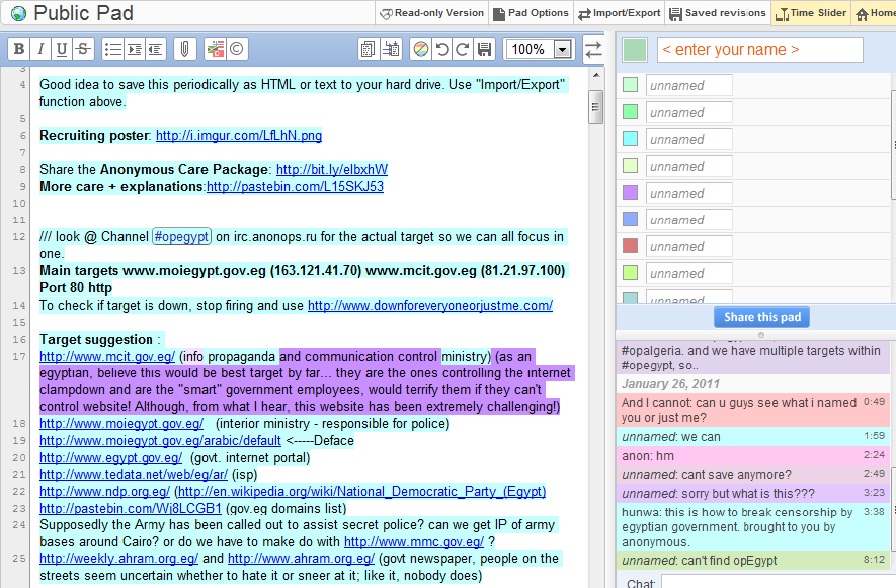Click the #opegypt channel tag

coord(182,237)
